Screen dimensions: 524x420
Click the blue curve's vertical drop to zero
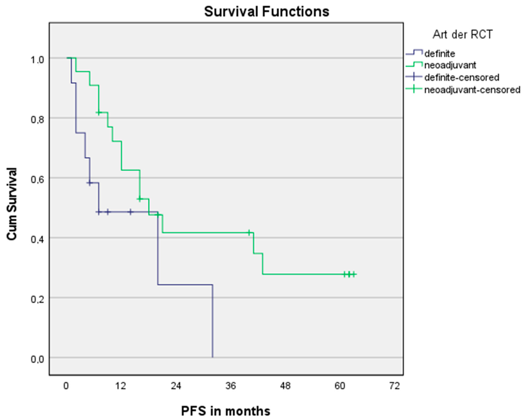click(213, 321)
